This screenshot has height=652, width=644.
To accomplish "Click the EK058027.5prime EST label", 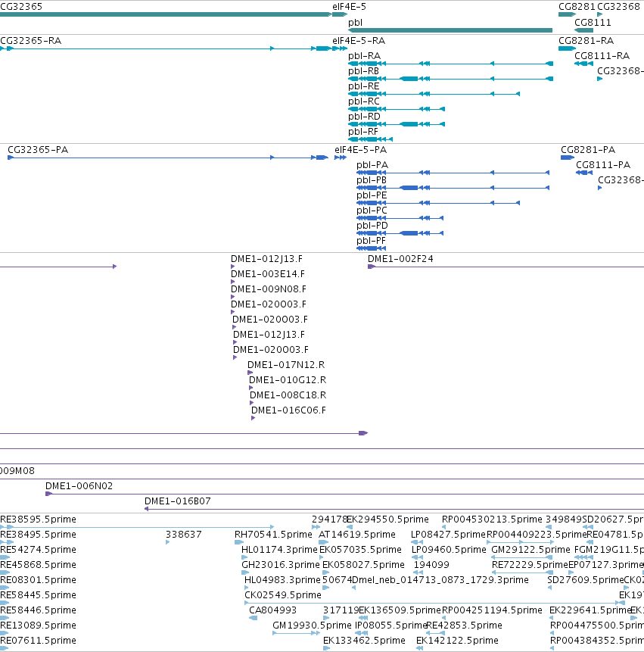I will (363, 565).
